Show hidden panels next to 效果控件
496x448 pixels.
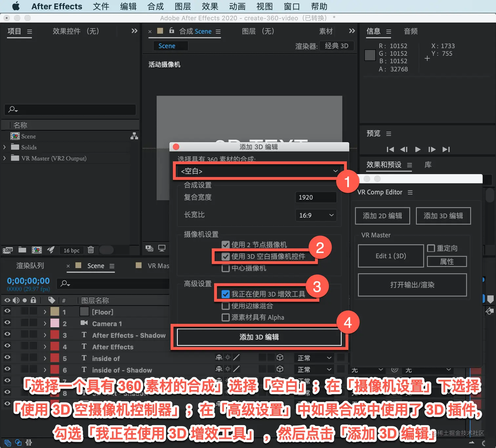[134, 31]
